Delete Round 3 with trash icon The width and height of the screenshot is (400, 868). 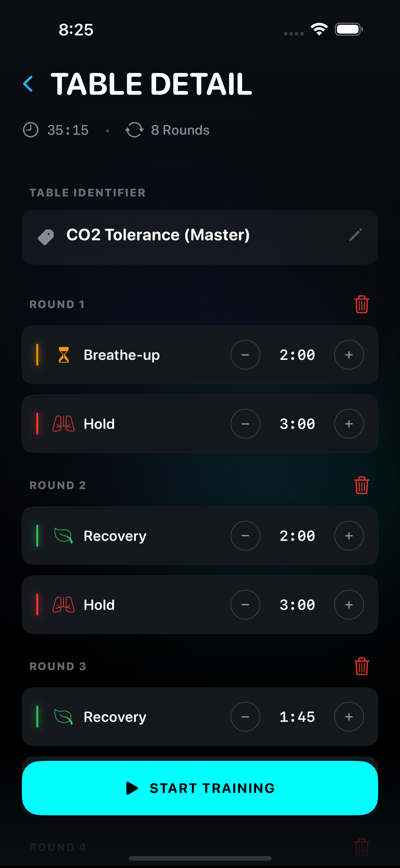362,666
